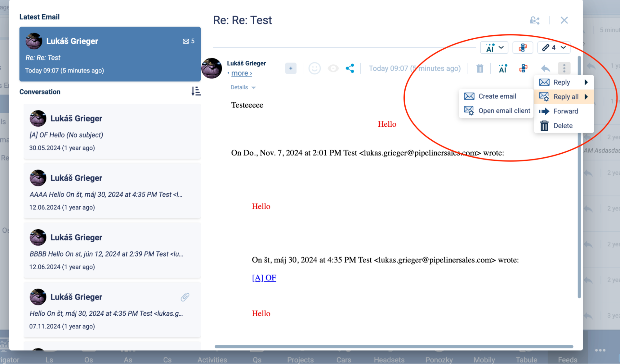620x364 pixels.
Task: Select Open email client option
Action: click(504, 111)
